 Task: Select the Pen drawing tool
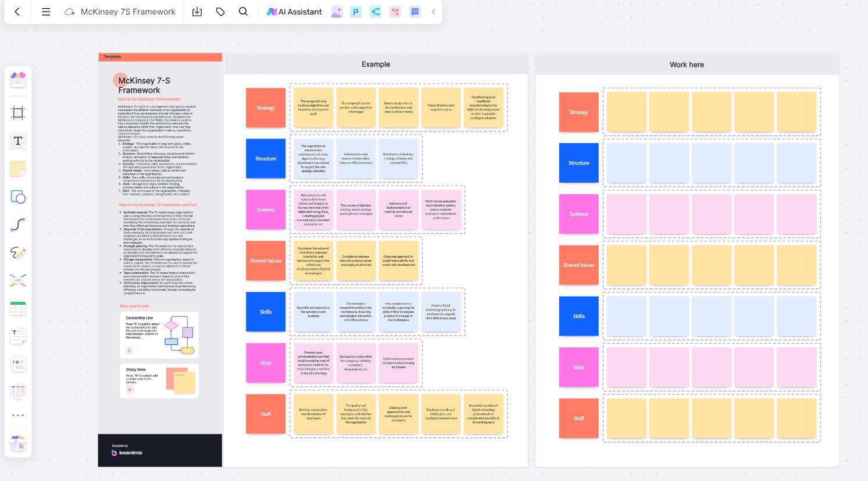(x=18, y=252)
